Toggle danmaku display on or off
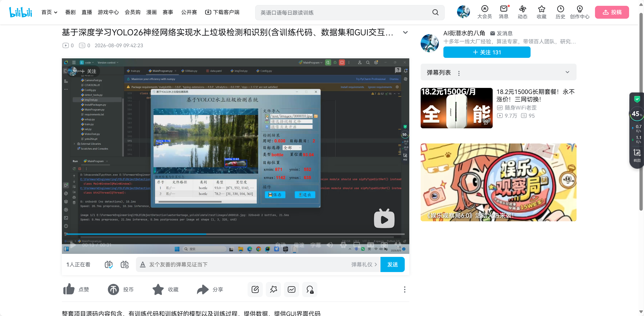The width and height of the screenshot is (644, 316). click(x=109, y=264)
